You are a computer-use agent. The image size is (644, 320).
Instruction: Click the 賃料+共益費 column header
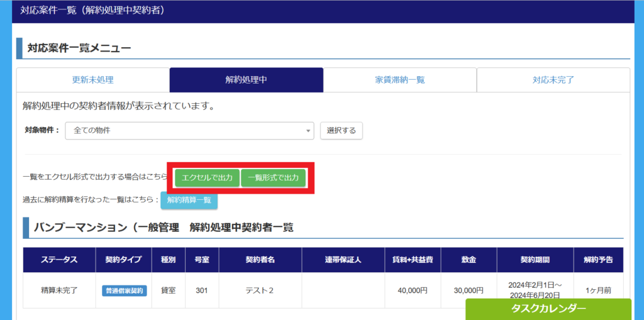[413, 260]
